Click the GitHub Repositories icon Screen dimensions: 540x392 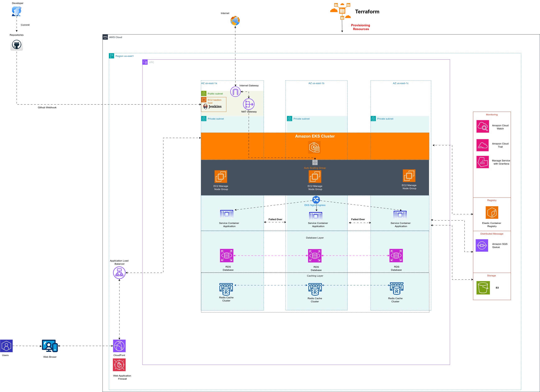pos(17,45)
